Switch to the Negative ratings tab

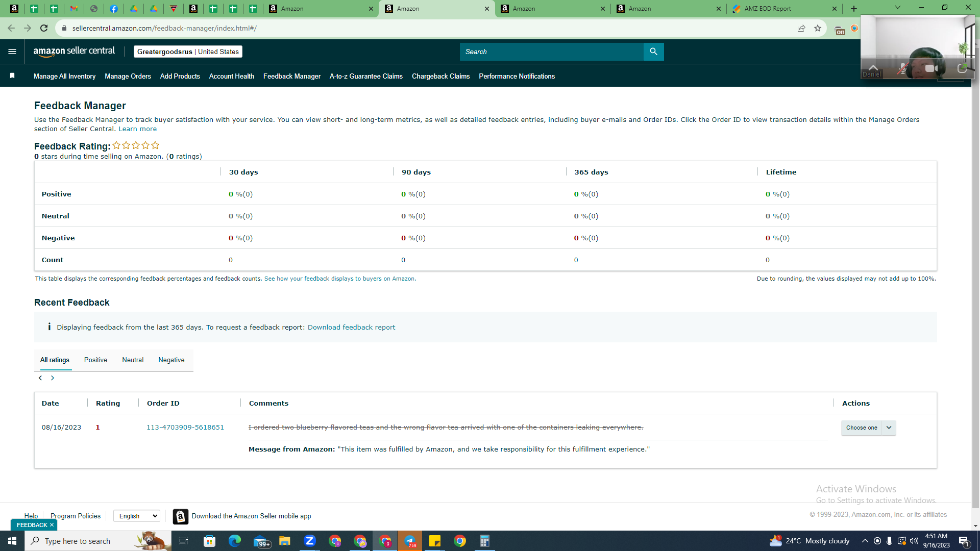click(171, 360)
